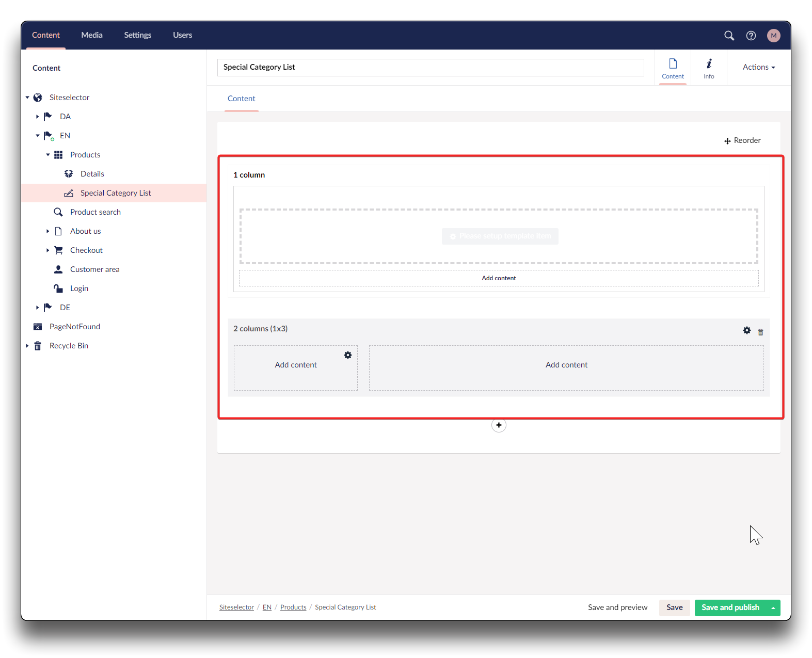Open settings gear for 2 columns row
The width and height of the screenshot is (812, 658).
(746, 330)
